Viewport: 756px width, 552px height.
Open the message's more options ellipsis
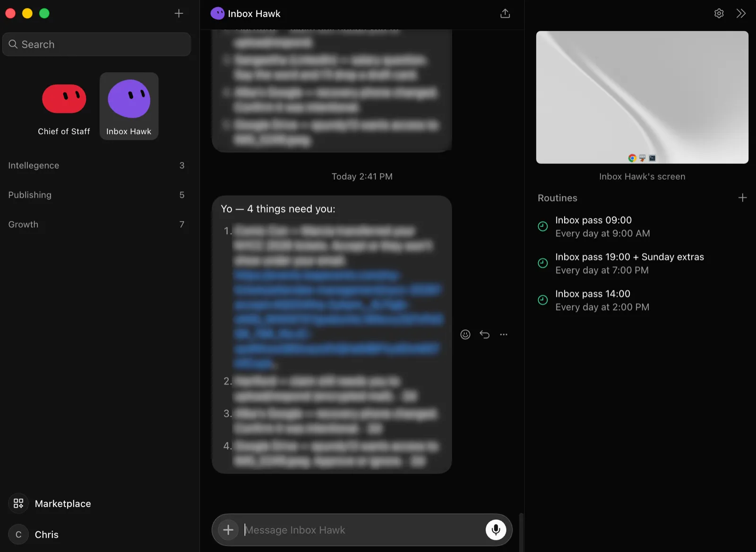[504, 334]
